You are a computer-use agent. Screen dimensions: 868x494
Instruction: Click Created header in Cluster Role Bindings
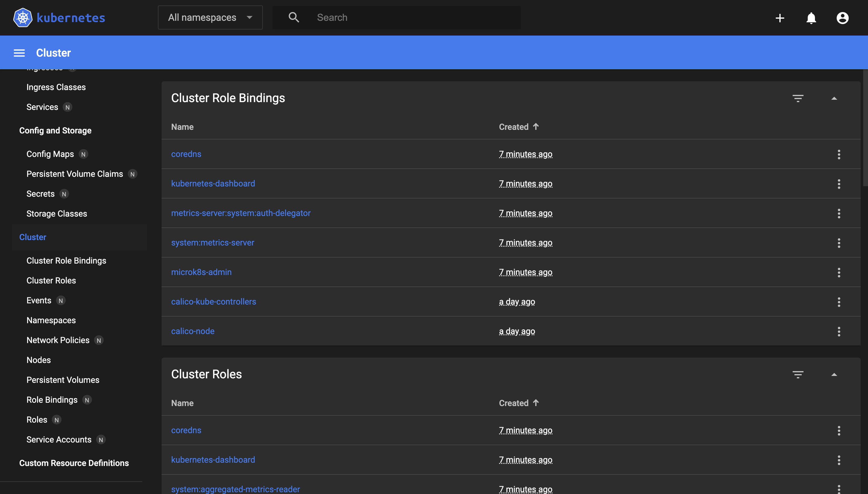tap(514, 127)
